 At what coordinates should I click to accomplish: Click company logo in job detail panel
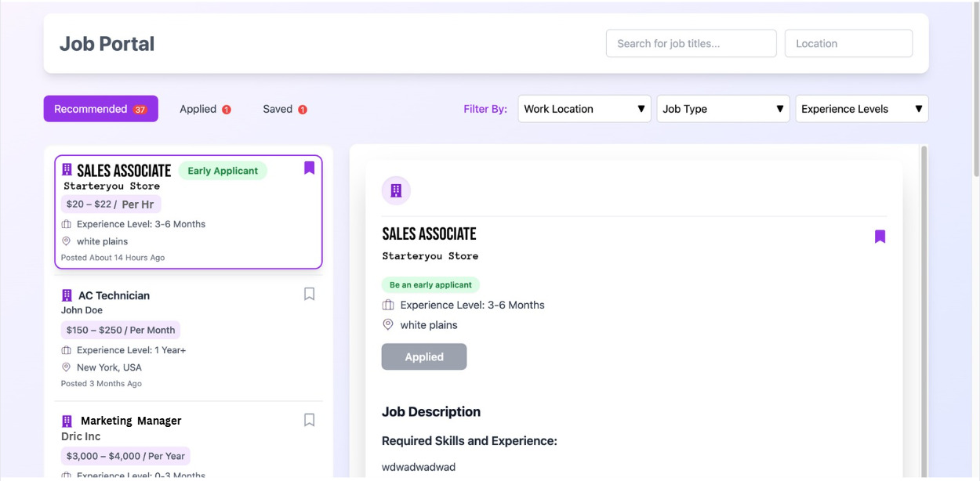point(396,190)
